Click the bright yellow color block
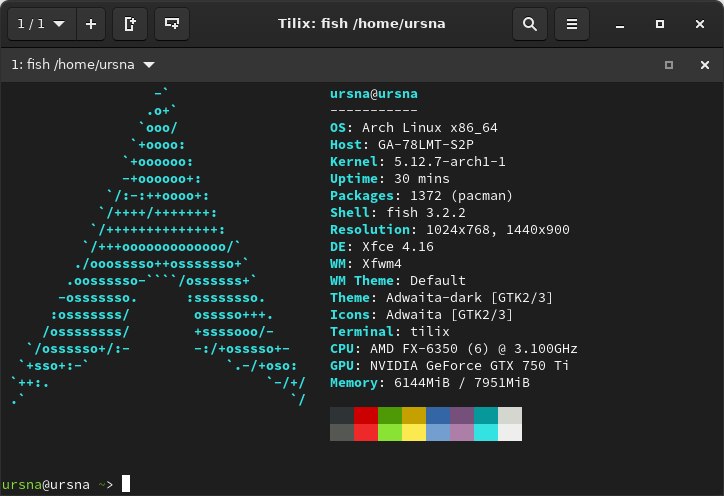This screenshot has height=496, width=724. tap(414, 433)
